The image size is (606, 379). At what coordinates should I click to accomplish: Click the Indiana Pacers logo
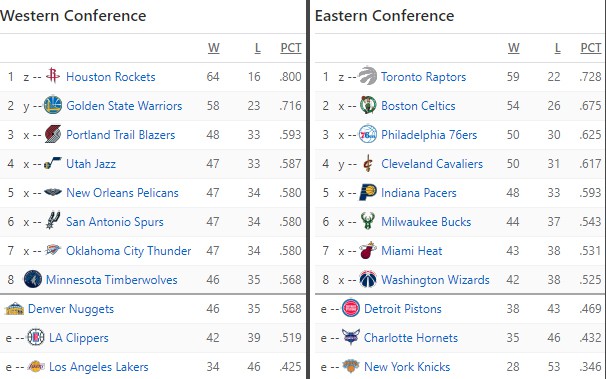point(368,192)
